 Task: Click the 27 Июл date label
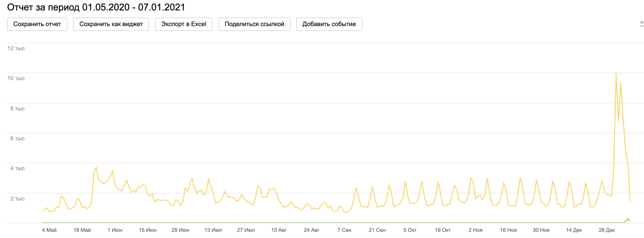pos(246,230)
